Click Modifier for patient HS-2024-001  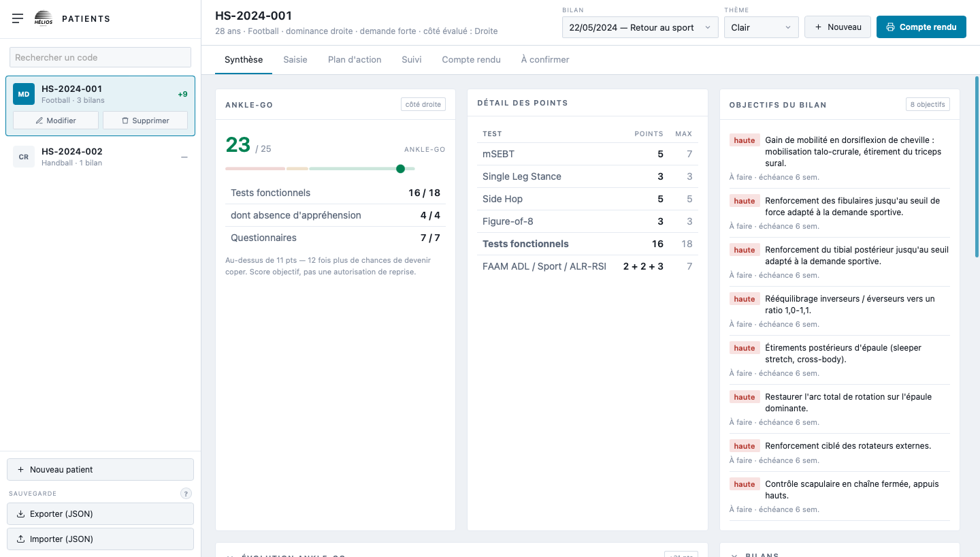(56, 121)
